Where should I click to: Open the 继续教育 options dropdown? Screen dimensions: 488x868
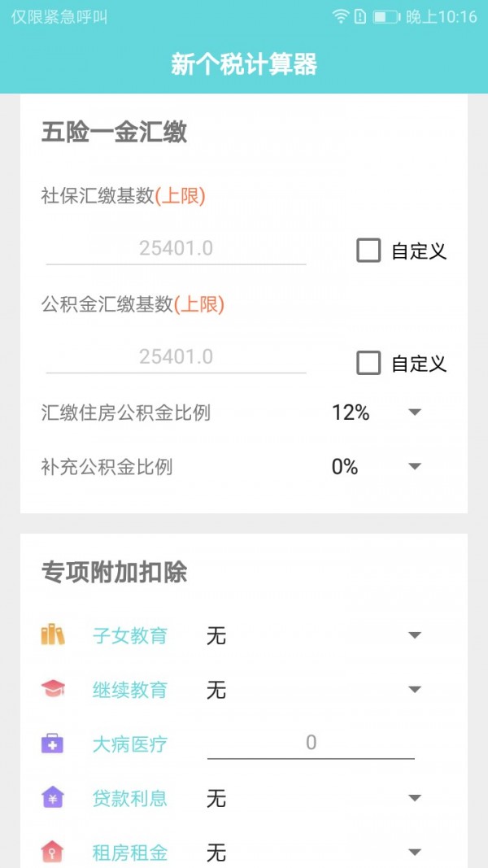pos(414,689)
